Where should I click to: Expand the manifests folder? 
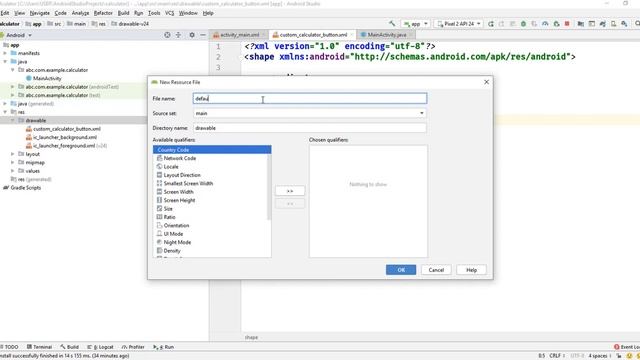[5, 53]
